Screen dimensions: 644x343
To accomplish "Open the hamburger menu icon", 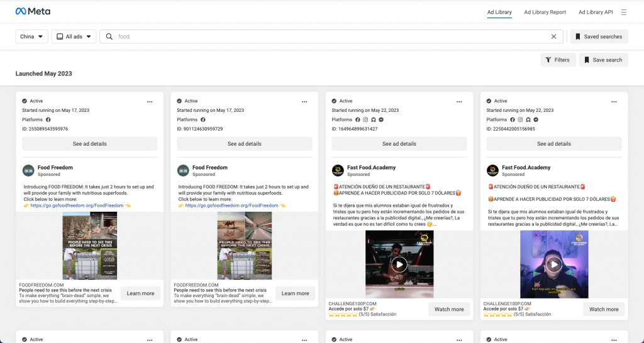I will tap(623, 13).
